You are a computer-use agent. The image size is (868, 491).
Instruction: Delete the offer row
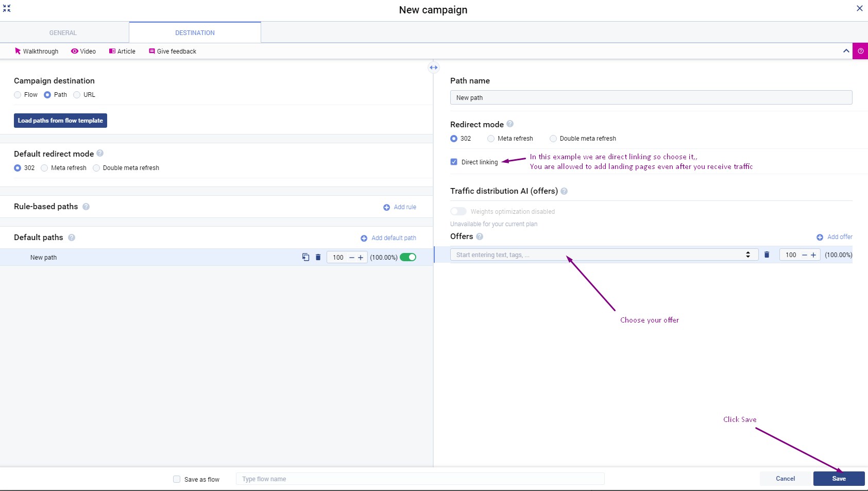(x=767, y=255)
